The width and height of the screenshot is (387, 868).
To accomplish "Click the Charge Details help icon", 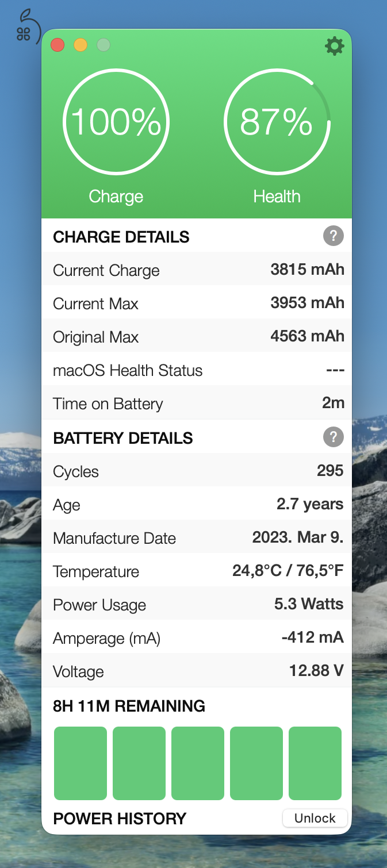I will click(334, 236).
